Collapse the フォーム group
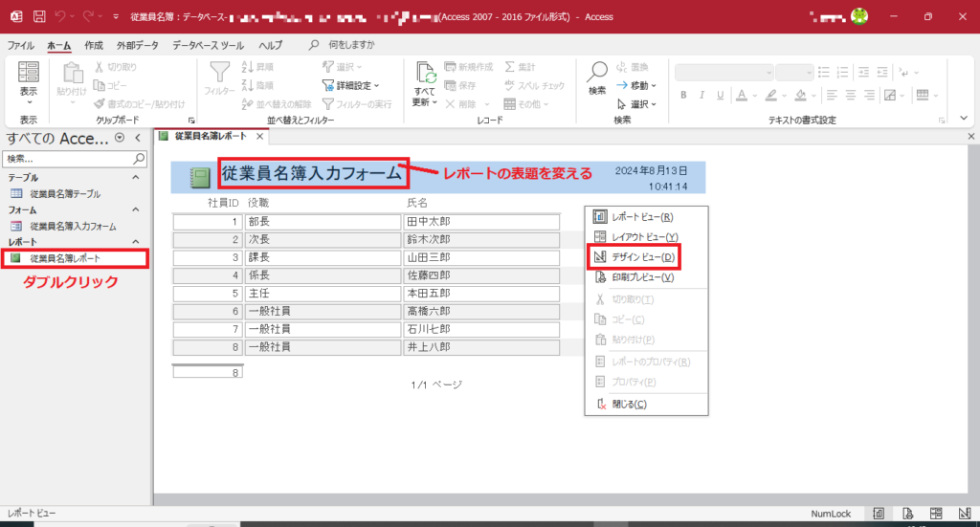Viewport: 980px width, 527px height. 136,209
